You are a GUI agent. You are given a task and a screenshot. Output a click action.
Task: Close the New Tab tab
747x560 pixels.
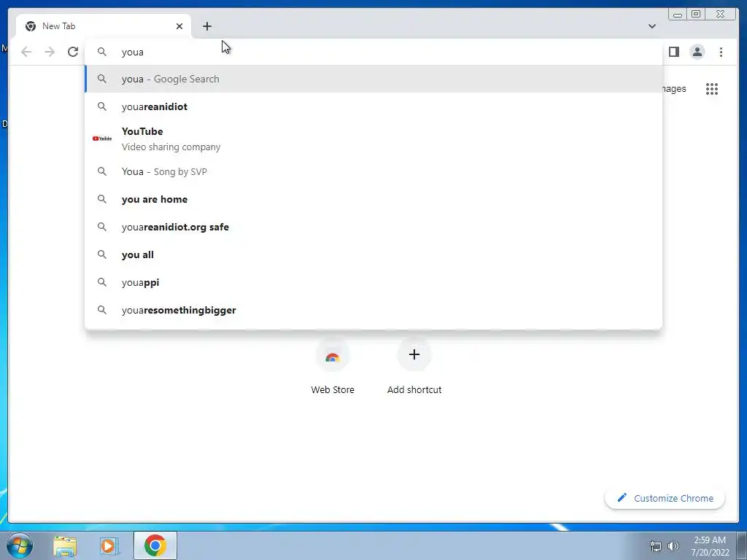pyautogui.click(x=179, y=26)
